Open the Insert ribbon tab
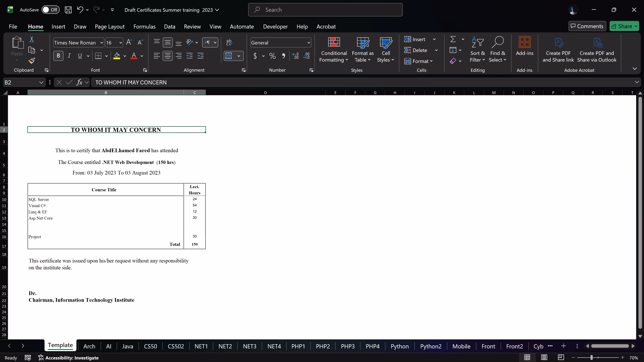This screenshot has height=362, width=644. tap(58, 27)
